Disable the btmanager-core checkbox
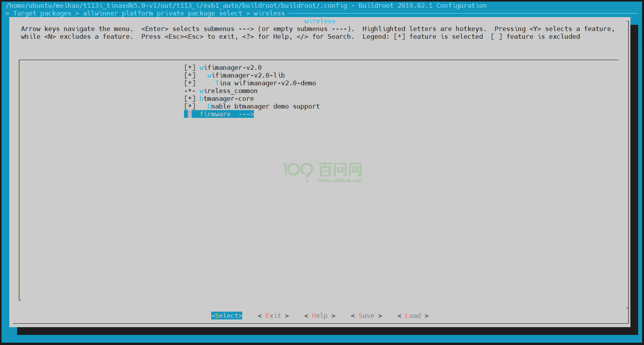644x345 pixels. (190, 99)
